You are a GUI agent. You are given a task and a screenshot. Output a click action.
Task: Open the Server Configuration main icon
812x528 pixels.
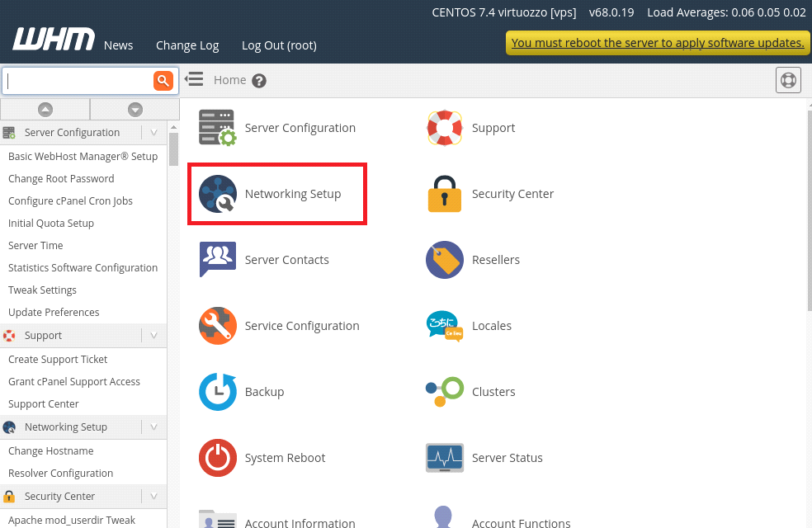point(218,127)
